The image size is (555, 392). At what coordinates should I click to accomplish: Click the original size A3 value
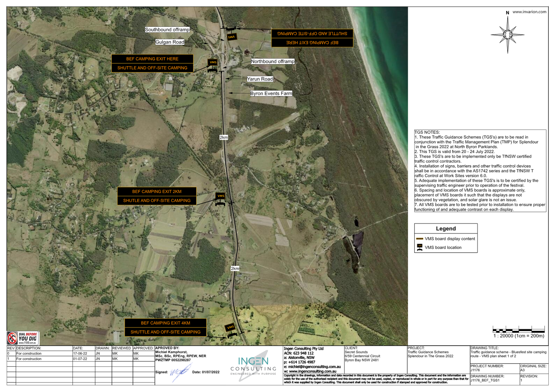tap(523, 370)
